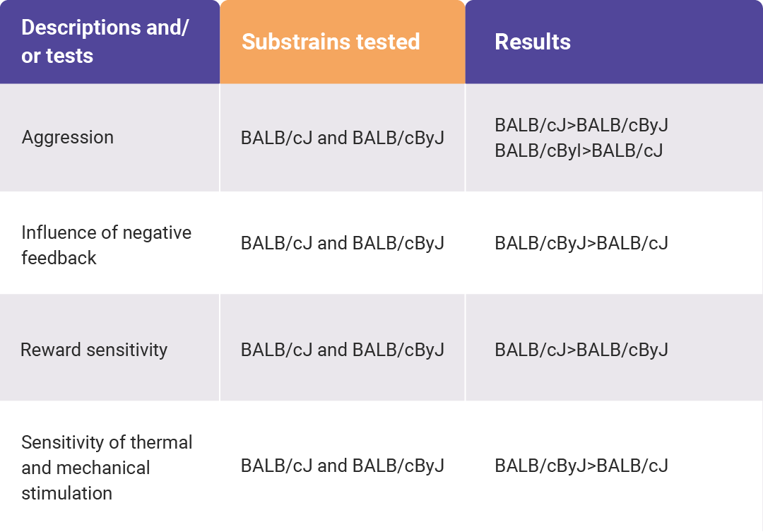This screenshot has height=532, width=763.
Task: Click the 'BALB/cByI>BALB/cJ' line in Aggression results
Action: pos(579,150)
